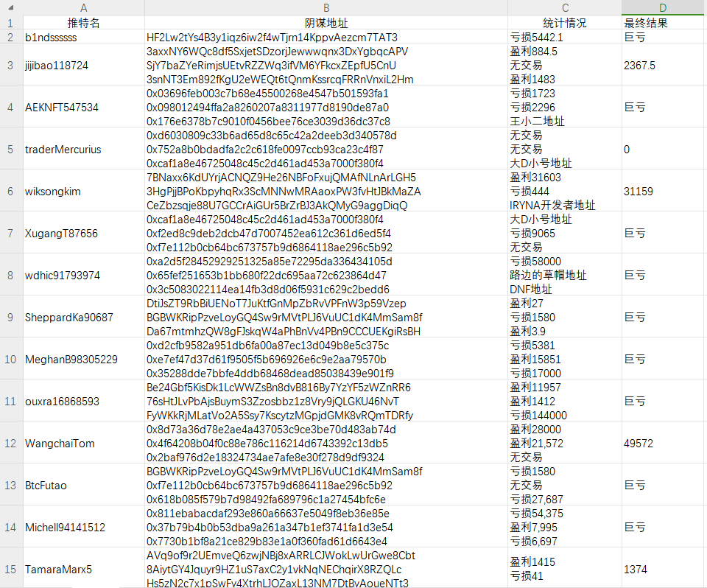The image size is (707, 588).
Task: Select column D header
Action: tap(662, 7)
